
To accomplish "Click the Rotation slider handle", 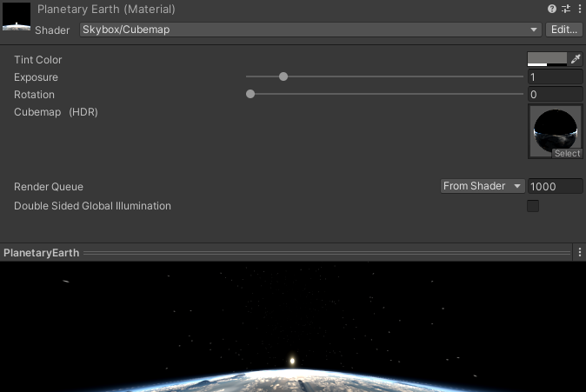I will click(250, 94).
